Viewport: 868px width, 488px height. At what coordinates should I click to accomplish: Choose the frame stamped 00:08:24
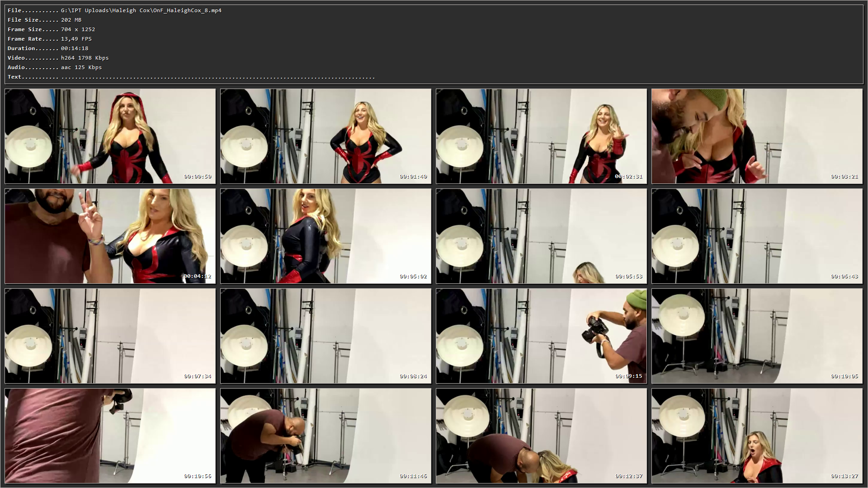click(325, 336)
